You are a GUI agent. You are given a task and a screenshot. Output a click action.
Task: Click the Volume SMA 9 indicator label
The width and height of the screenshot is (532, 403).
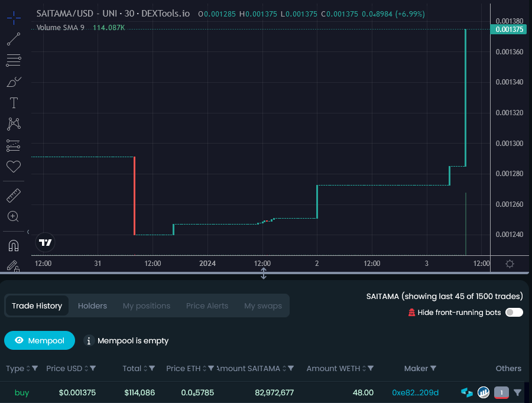coord(60,27)
